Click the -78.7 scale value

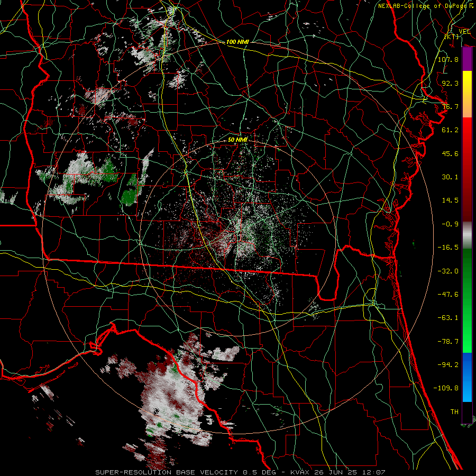(448, 342)
